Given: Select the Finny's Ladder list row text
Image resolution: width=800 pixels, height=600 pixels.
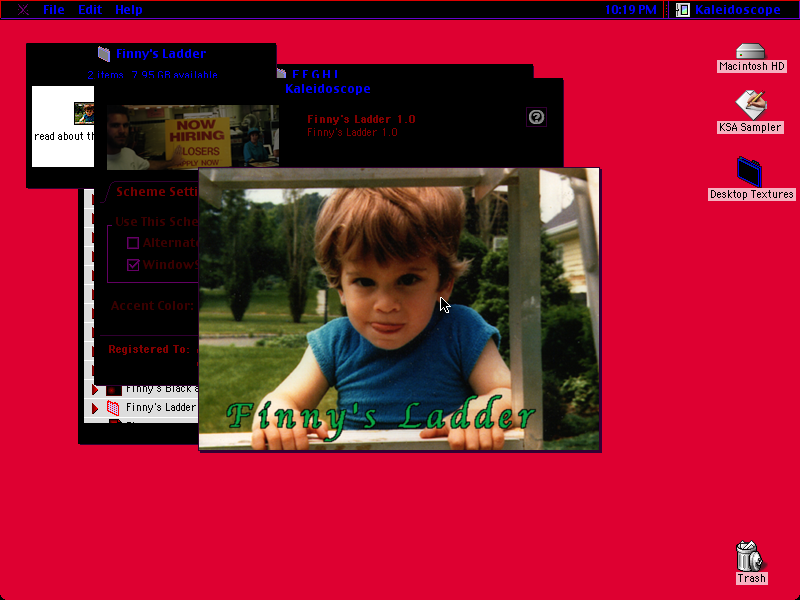Looking at the screenshot, I should (161, 407).
